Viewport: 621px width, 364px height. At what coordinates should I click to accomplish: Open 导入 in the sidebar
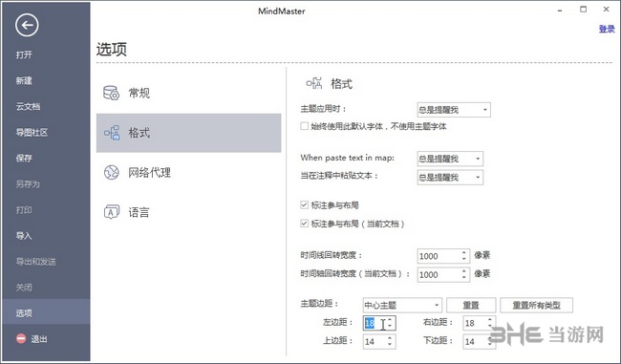[x=24, y=236]
